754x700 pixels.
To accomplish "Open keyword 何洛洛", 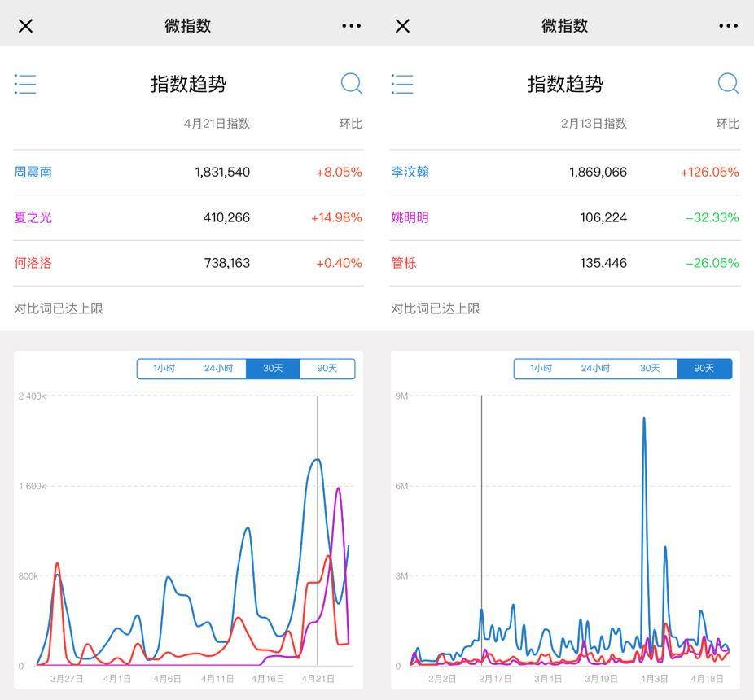I will [33, 263].
